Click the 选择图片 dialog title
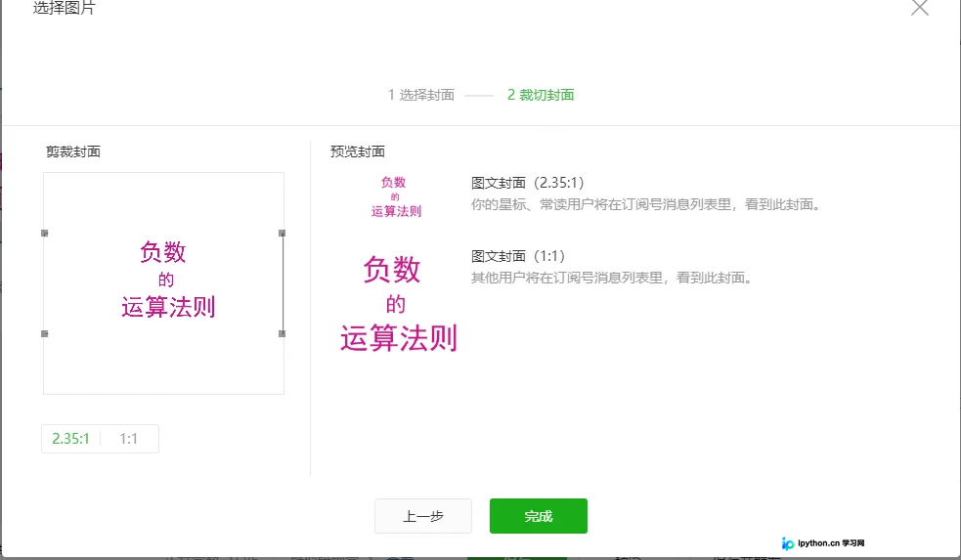The height and width of the screenshot is (560, 961). 64,8
